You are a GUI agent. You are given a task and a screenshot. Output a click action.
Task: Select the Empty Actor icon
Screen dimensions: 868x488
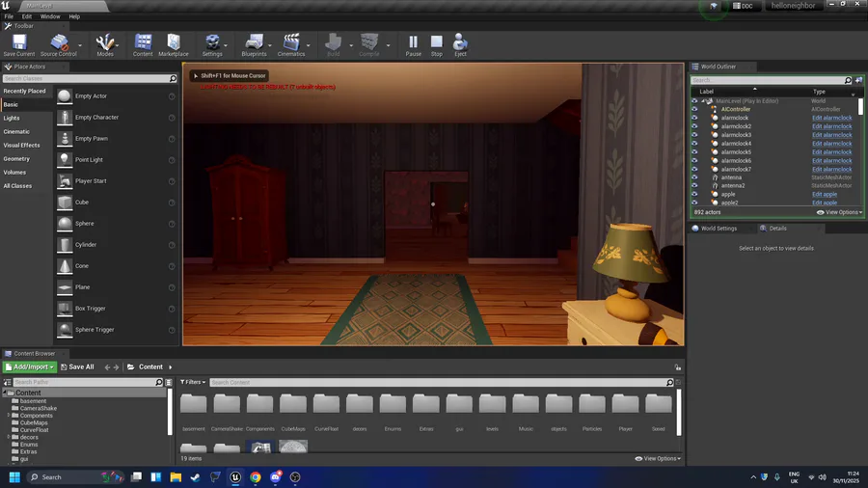coord(65,96)
